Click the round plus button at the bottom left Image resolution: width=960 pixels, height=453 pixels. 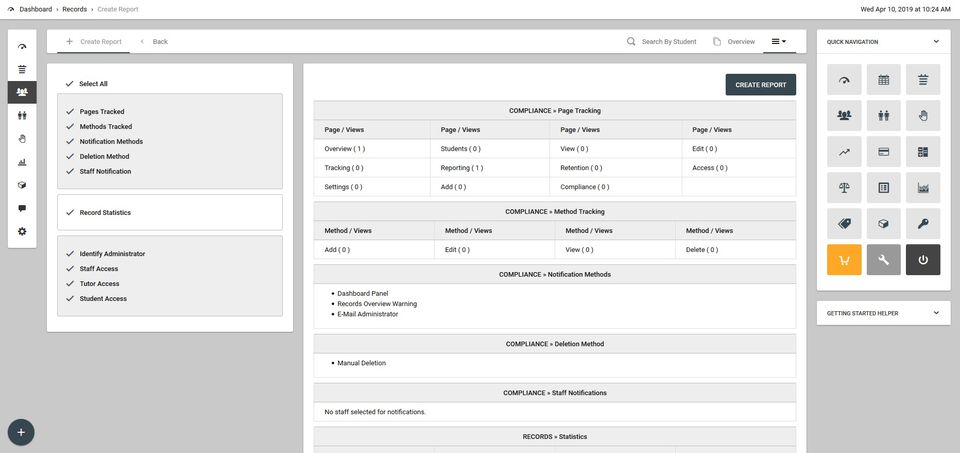tap(21, 432)
